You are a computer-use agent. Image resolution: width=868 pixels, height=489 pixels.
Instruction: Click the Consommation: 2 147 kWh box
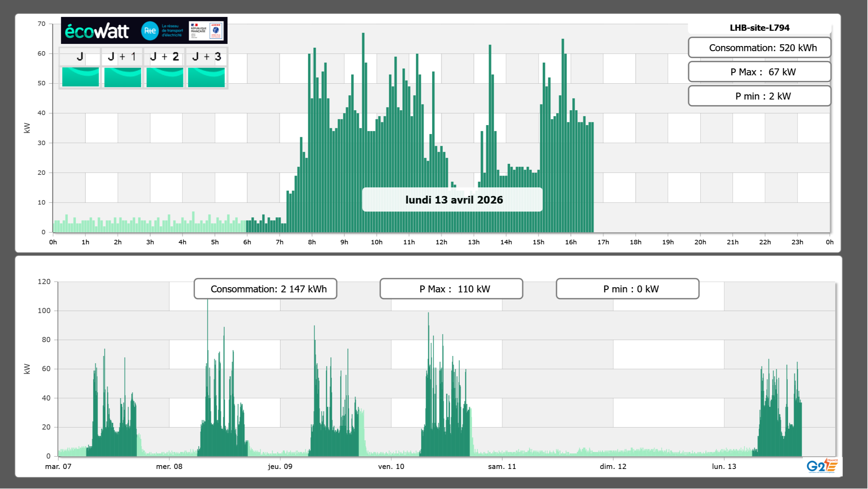tap(265, 289)
